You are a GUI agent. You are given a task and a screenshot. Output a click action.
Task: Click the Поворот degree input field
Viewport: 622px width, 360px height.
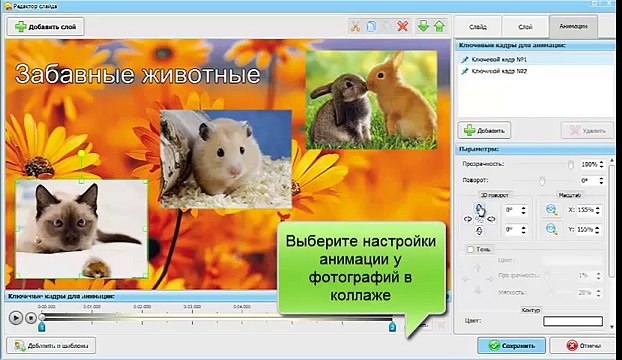[x=590, y=181]
